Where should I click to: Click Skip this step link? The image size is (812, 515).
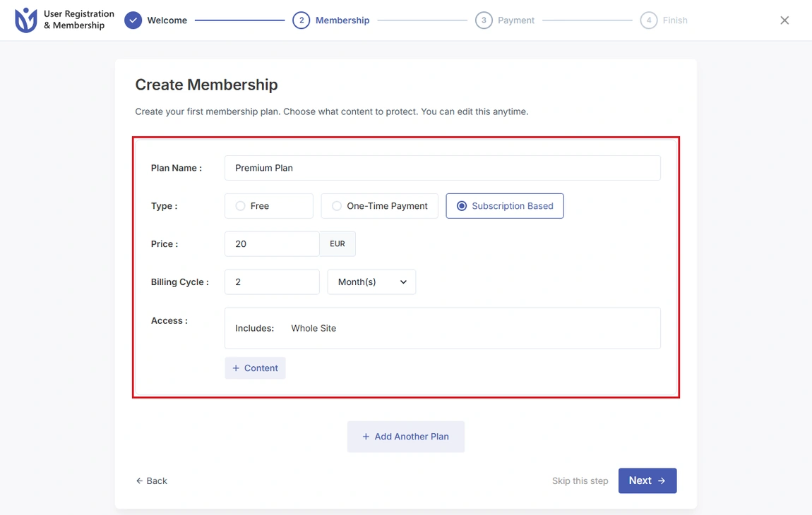(580, 481)
